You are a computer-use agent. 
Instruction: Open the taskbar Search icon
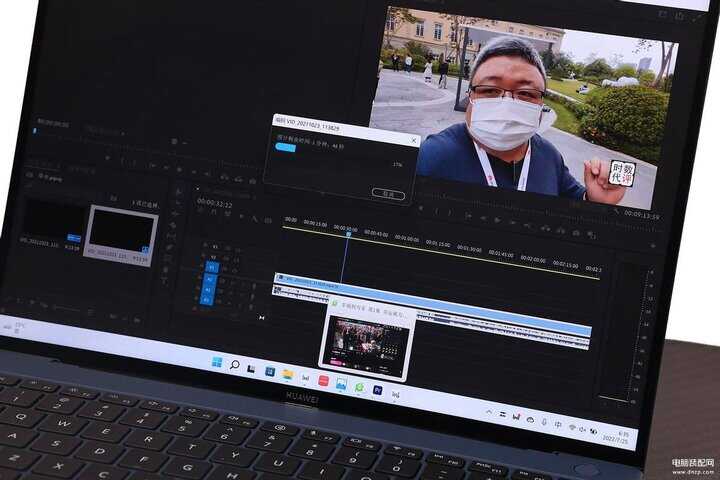pyautogui.click(x=235, y=366)
